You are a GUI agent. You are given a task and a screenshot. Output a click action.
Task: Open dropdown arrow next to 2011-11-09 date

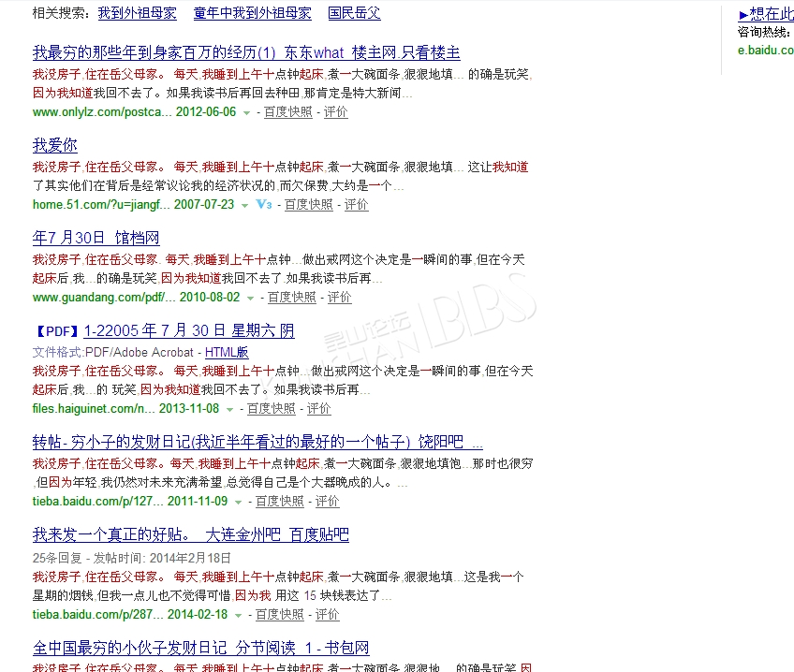[238, 502]
